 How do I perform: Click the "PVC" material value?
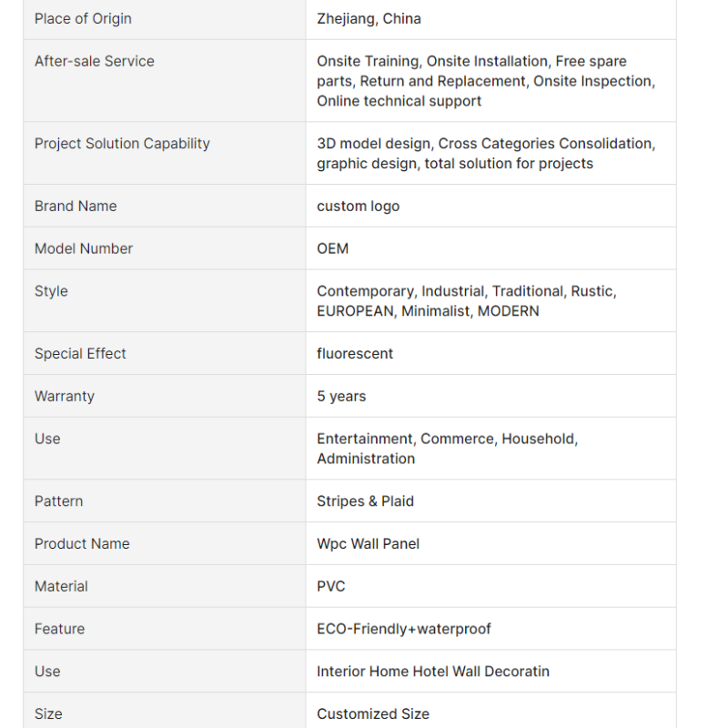(331, 586)
